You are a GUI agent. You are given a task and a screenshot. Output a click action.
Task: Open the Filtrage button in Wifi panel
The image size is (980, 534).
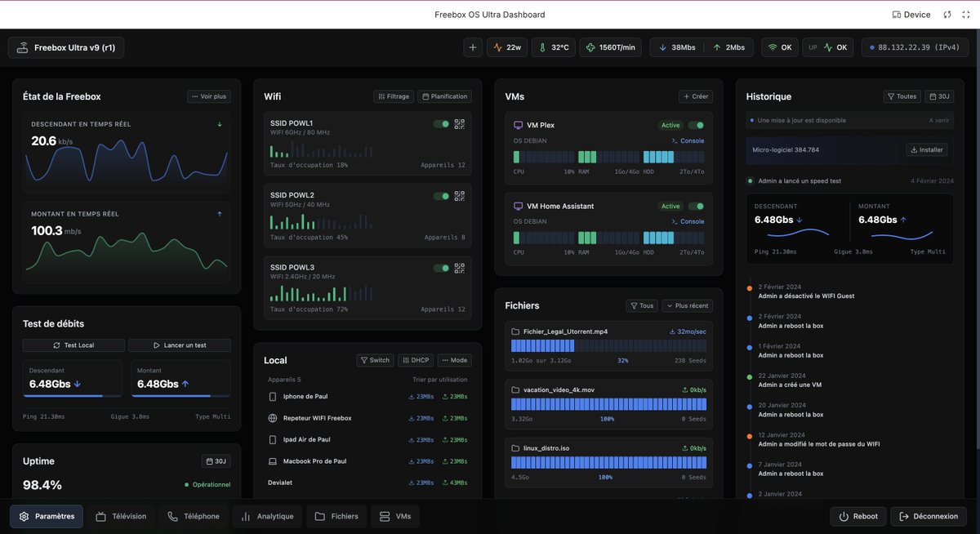[x=394, y=96]
